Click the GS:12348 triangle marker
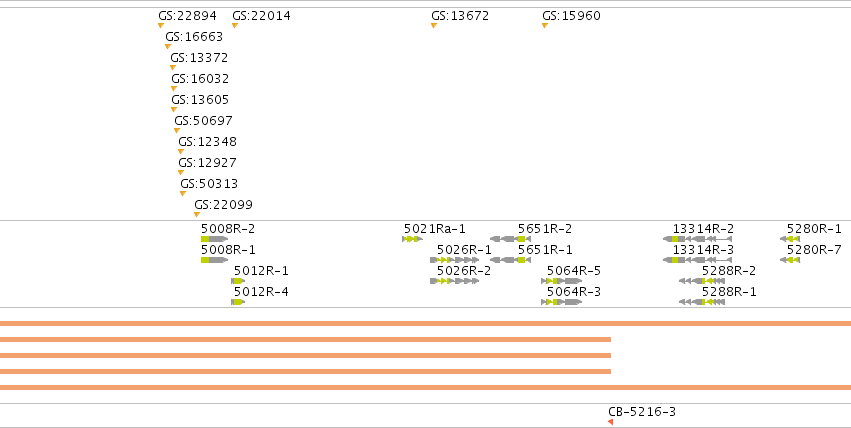This screenshot has width=851, height=428. [181, 152]
